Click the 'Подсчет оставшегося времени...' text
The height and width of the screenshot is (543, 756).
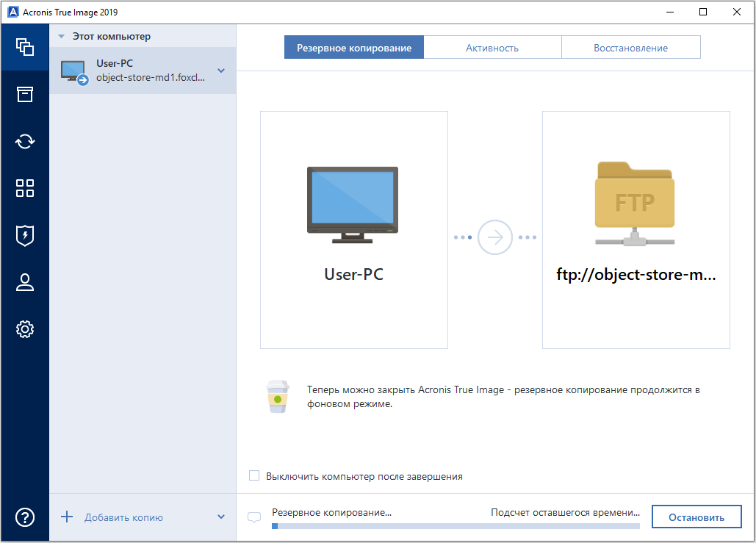565,512
